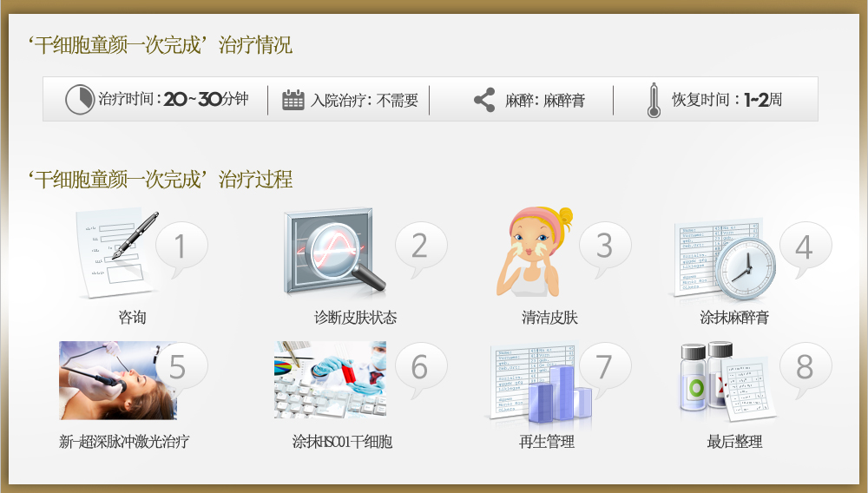Click the step 8 speech bubble
The image size is (868, 493).
(805, 370)
